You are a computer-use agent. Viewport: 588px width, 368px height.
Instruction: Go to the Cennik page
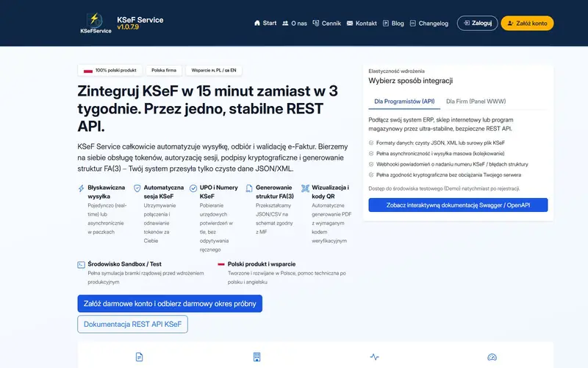[x=326, y=24]
